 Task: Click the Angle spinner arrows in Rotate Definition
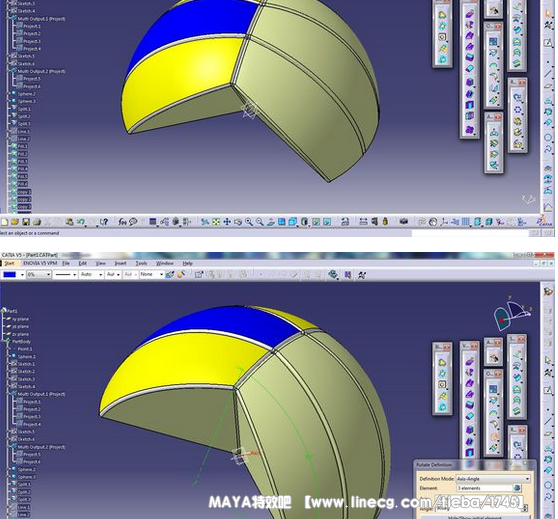click(x=526, y=509)
